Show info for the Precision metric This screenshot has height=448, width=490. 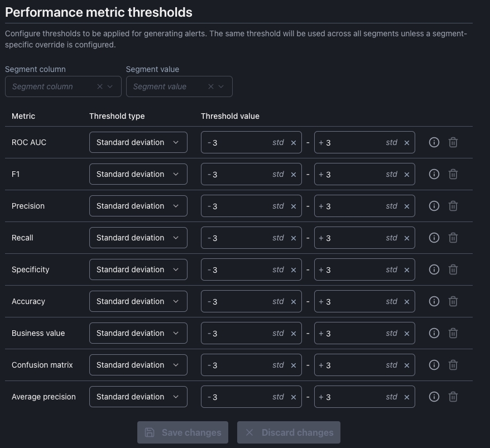[x=434, y=206]
